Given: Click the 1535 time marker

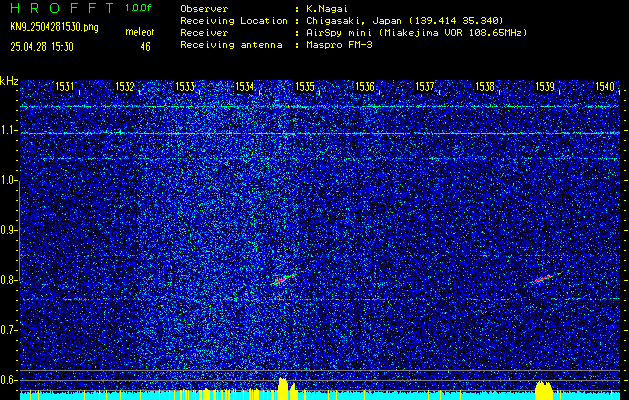Looking at the screenshot, I should (x=304, y=86).
